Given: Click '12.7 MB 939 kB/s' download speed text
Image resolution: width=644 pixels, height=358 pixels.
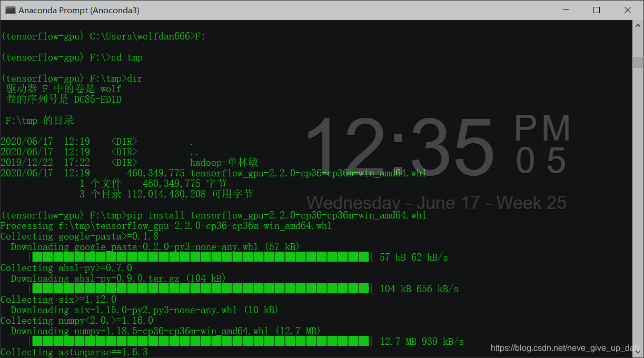Looking at the screenshot, I should tap(421, 342).
